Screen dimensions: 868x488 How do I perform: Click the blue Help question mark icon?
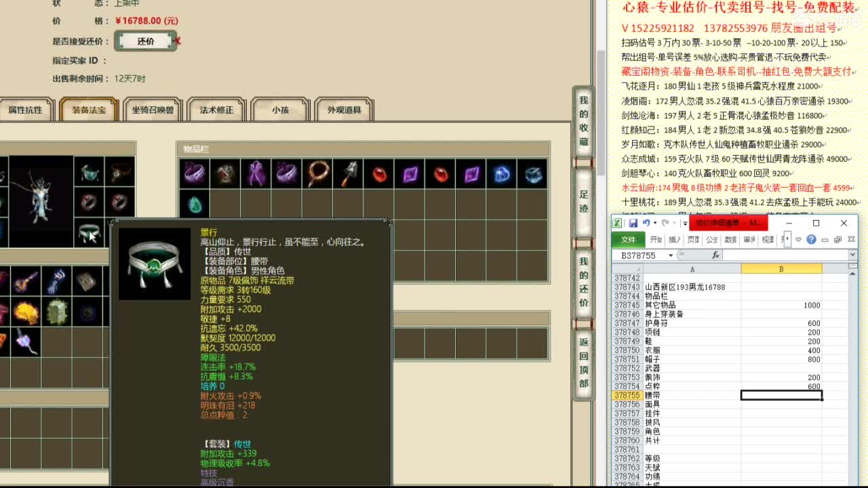[x=811, y=239]
